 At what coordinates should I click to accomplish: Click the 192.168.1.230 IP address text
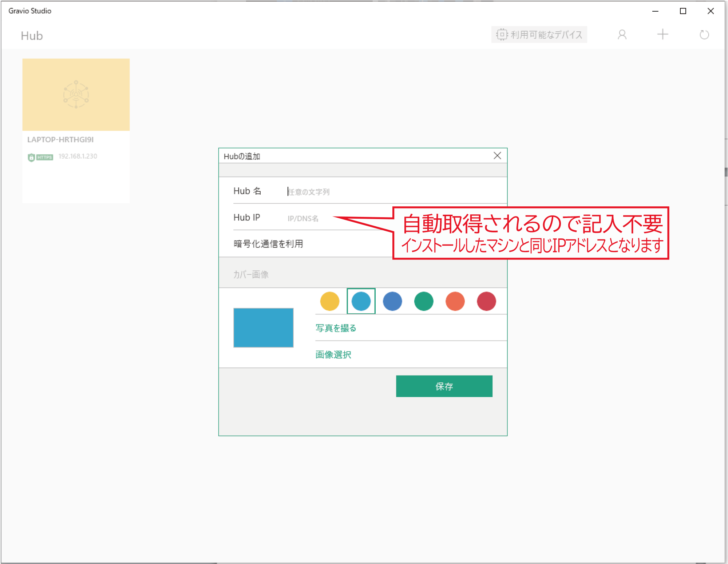coord(78,156)
